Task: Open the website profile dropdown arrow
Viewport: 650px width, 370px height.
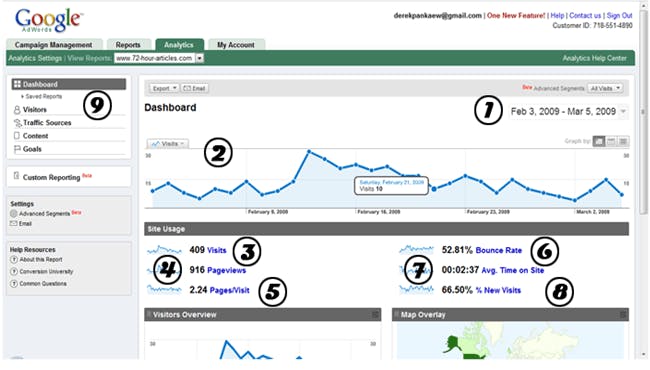Action: point(199,58)
